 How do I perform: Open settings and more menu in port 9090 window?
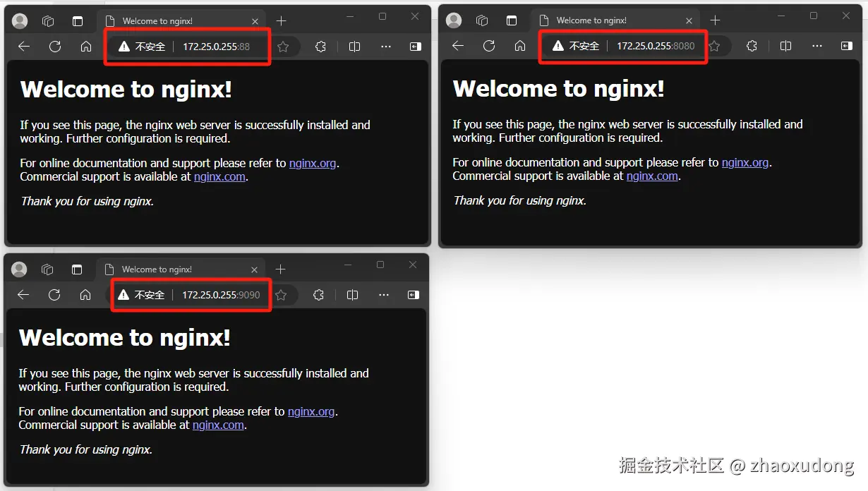[383, 295]
